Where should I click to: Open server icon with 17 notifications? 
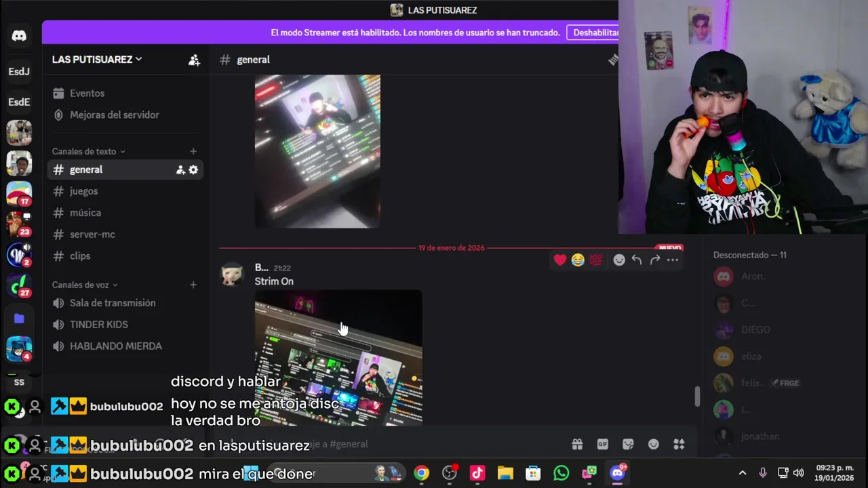point(19,193)
